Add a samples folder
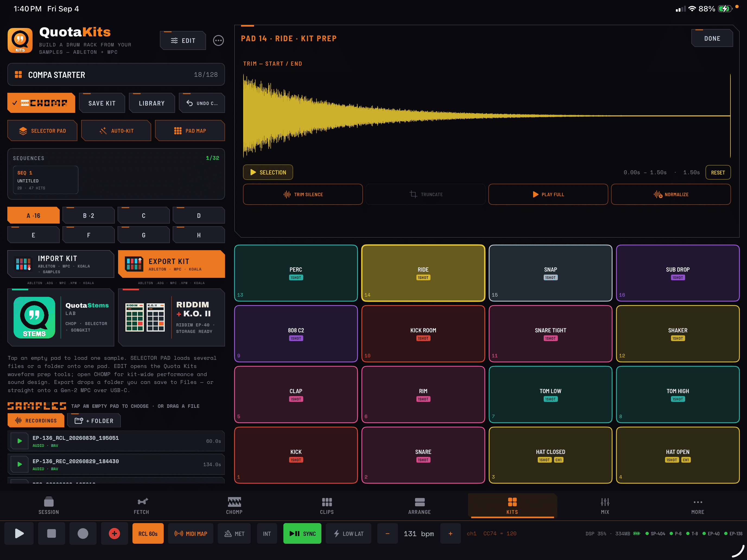Viewport: 747px width, 560px height. click(x=94, y=421)
